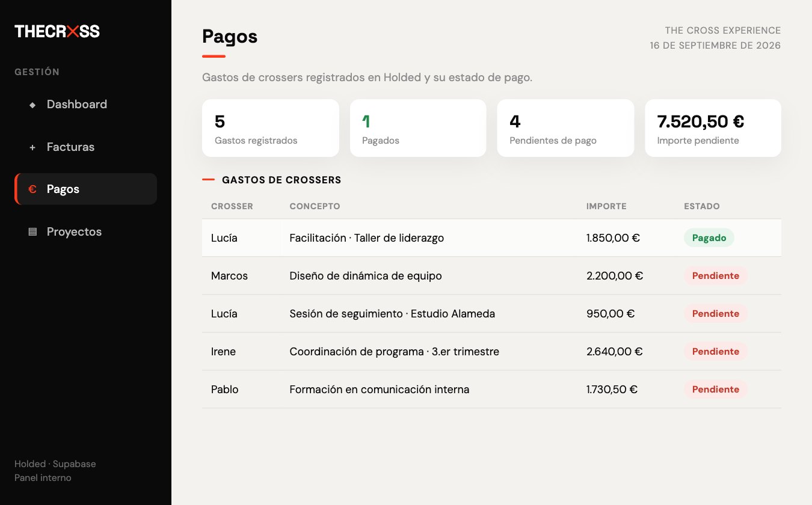Viewport: 812px width, 505px height.
Task: Click Pendiente badge for the 950,00 € expense
Action: 716,314
